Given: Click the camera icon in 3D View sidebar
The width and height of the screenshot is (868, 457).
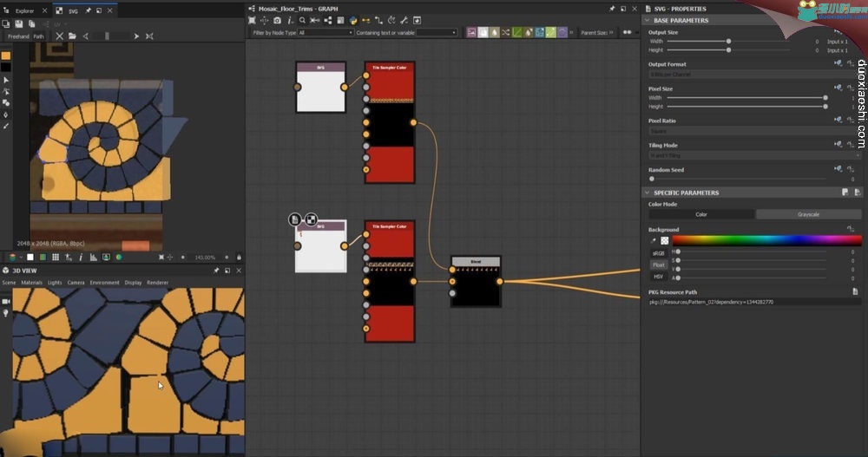Looking at the screenshot, I should click(6, 302).
